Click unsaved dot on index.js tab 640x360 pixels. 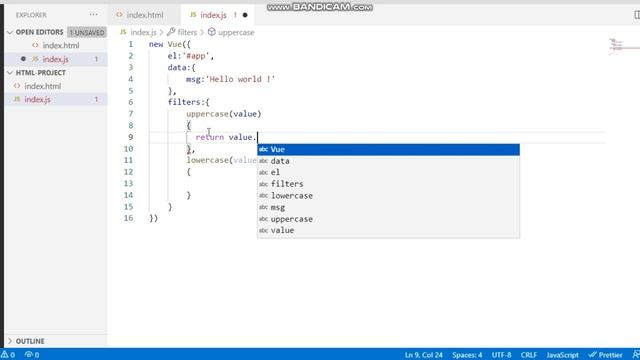(x=245, y=15)
